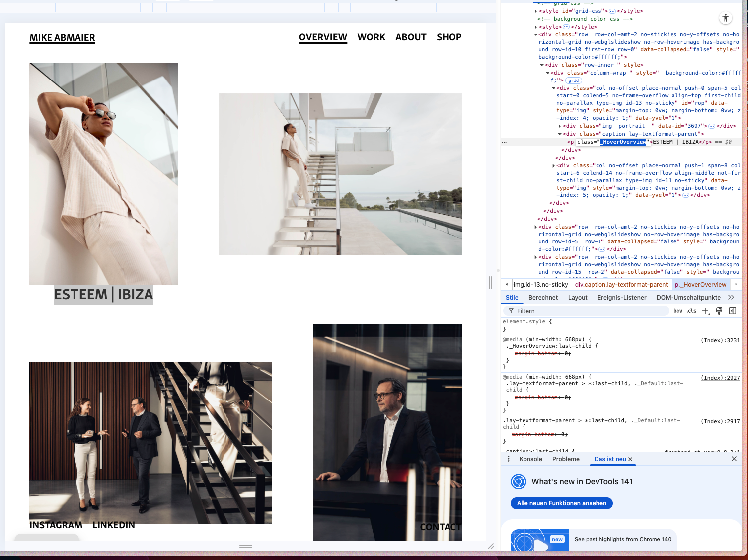Open the drawer three-dot menu
The image size is (748, 560).
pyautogui.click(x=508, y=459)
